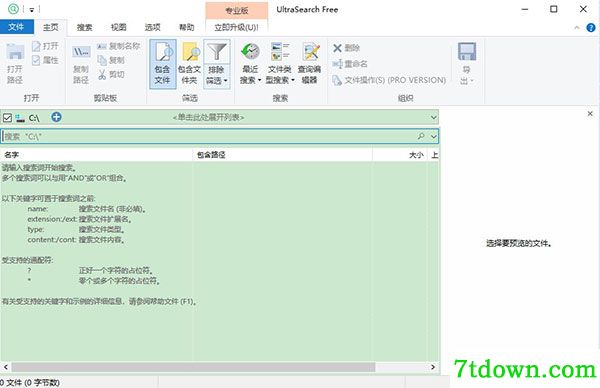Open the 文件 menu tab

16,27
